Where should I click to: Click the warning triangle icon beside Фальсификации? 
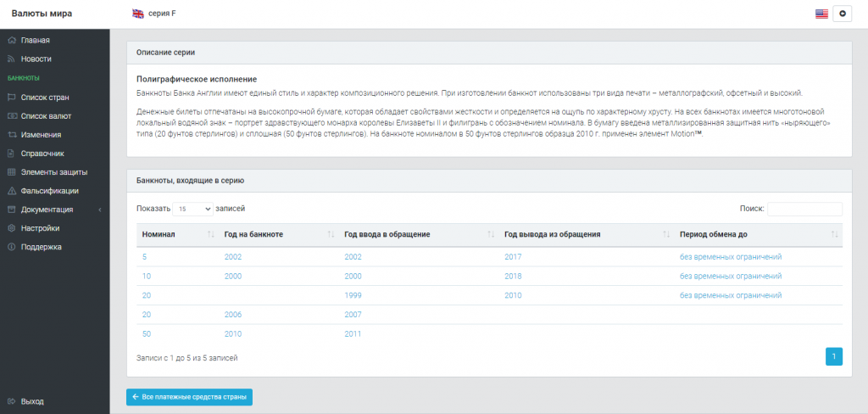tap(11, 191)
